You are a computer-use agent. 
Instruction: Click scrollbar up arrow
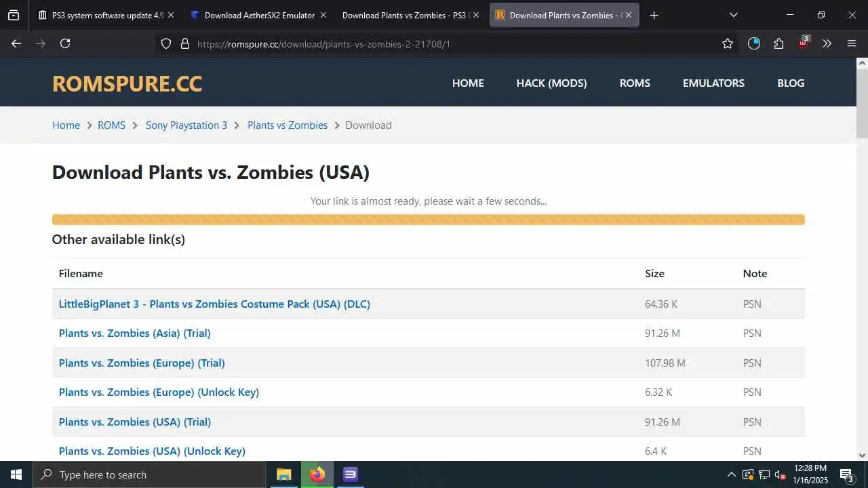[x=862, y=63]
